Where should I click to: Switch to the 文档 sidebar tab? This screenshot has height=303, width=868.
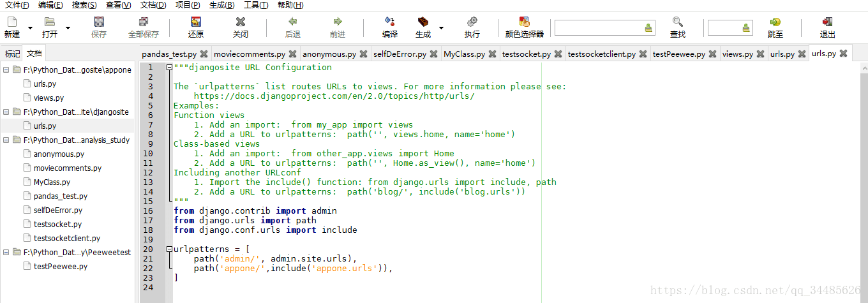(x=34, y=54)
